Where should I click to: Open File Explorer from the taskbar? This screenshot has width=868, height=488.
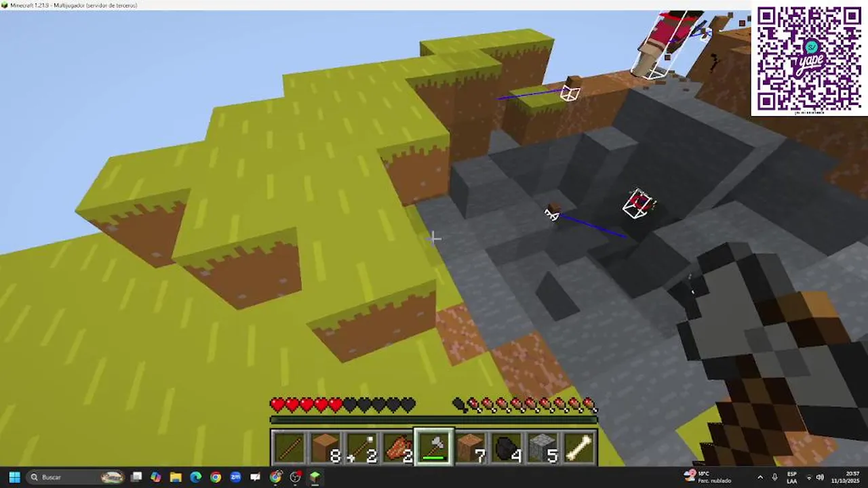coord(176,477)
